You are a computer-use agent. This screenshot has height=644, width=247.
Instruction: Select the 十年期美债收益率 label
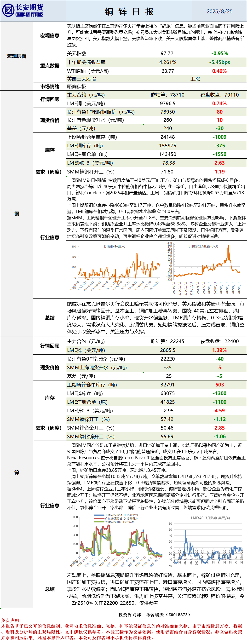coord(86,62)
